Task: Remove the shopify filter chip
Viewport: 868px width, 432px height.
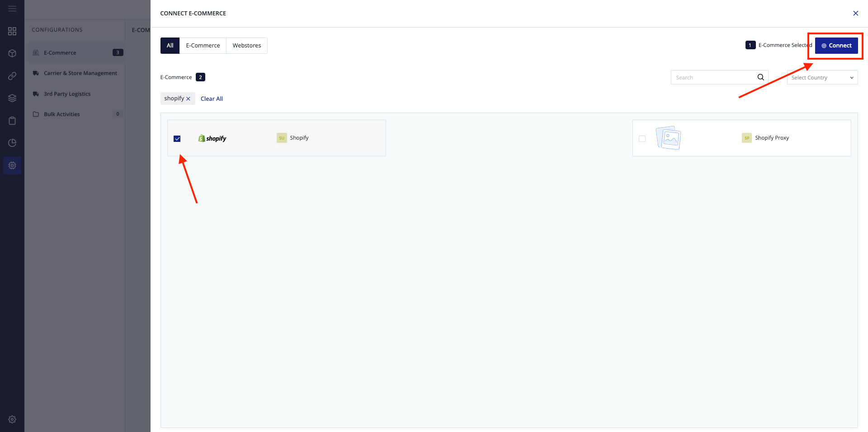Action: 188,99
